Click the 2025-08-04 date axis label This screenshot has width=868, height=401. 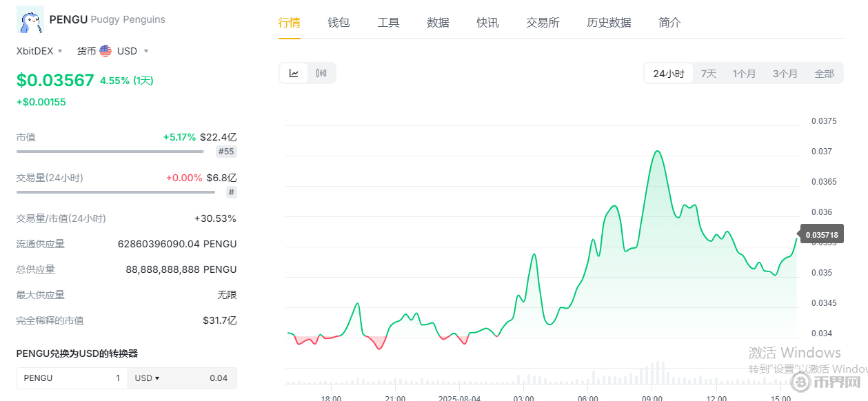(459, 398)
